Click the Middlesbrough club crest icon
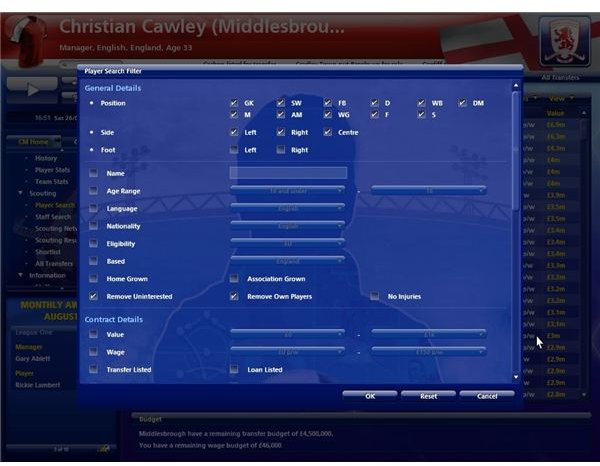This screenshot has height=466, width=600. pyautogui.click(x=565, y=41)
